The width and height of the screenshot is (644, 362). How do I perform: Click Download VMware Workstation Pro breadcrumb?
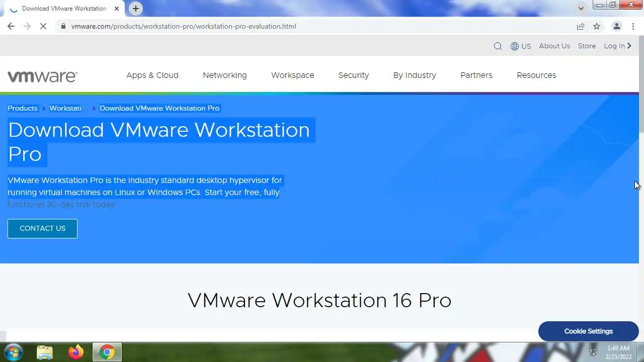click(159, 108)
